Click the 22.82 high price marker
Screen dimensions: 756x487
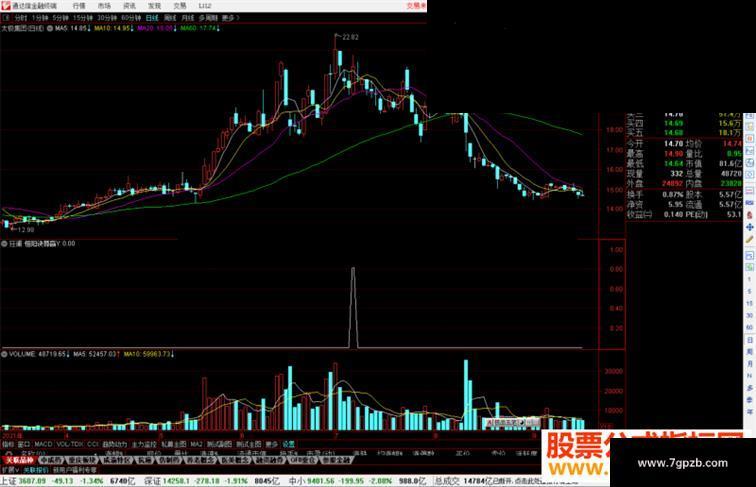pyautogui.click(x=350, y=37)
